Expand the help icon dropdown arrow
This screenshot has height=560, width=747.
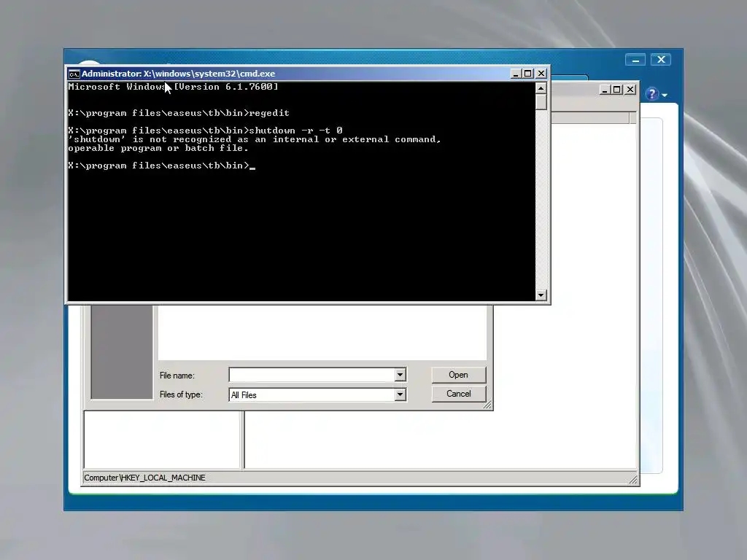tap(665, 96)
